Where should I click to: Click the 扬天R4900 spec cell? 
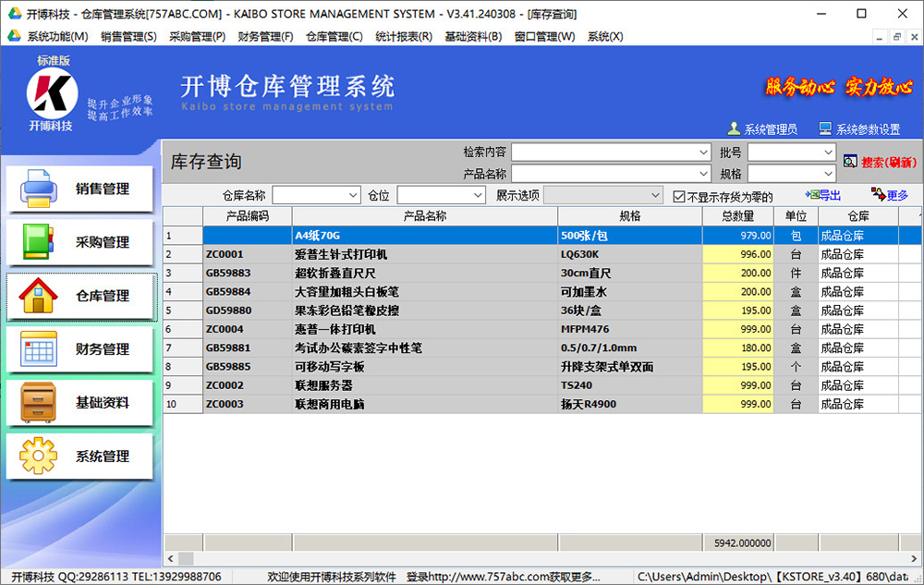630,404
